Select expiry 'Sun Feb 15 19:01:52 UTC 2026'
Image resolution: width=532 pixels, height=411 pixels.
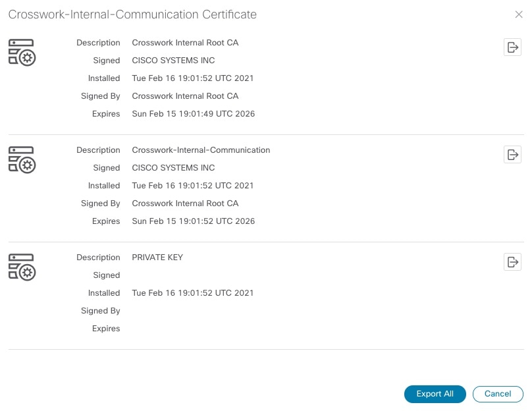click(x=194, y=221)
